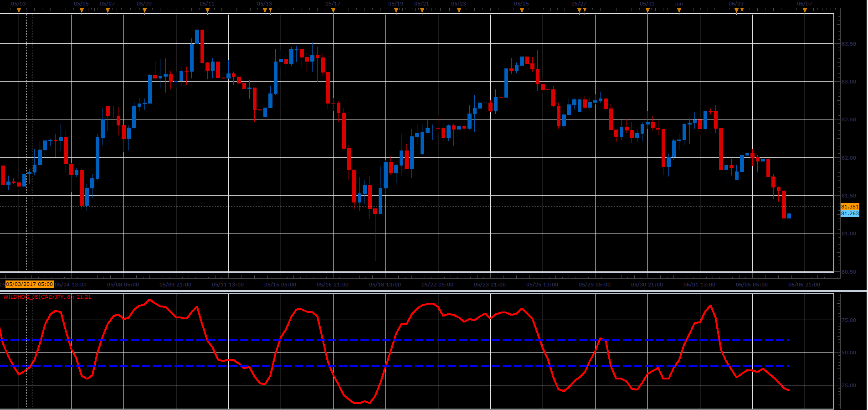868x410 pixels.
Task: Click the 50.00 indicator scale value
Action: click(849, 353)
